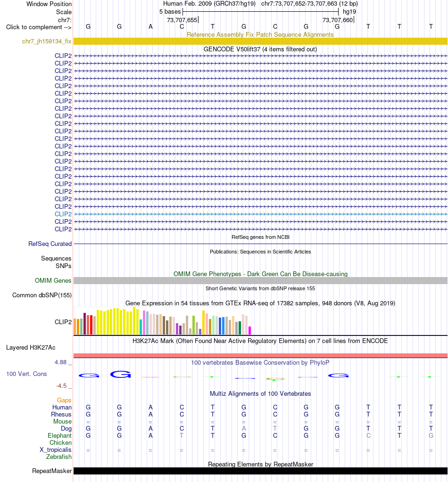Click the Common dbSNP(155) label

coord(42,295)
